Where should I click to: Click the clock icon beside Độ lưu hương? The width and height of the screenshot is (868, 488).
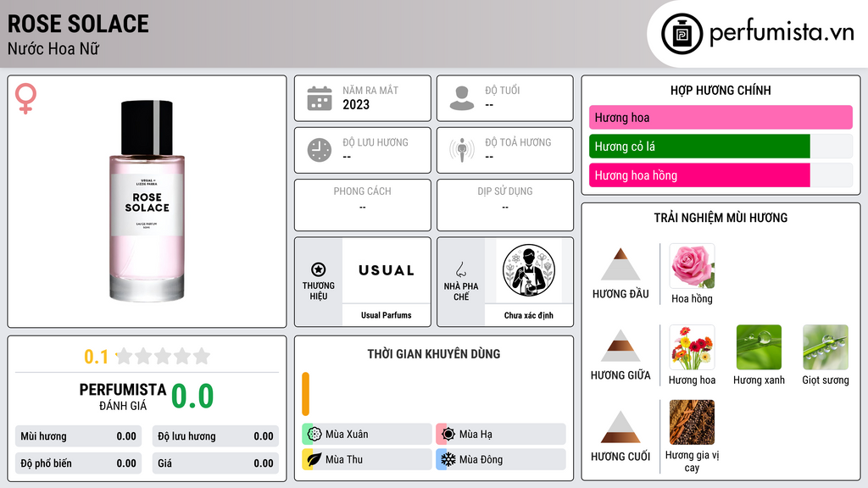coord(320,150)
